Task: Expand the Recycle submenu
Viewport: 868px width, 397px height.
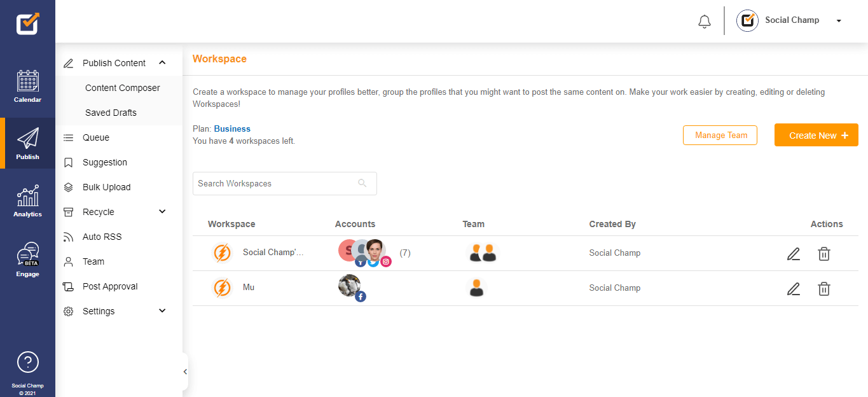Action: tap(162, 211)
